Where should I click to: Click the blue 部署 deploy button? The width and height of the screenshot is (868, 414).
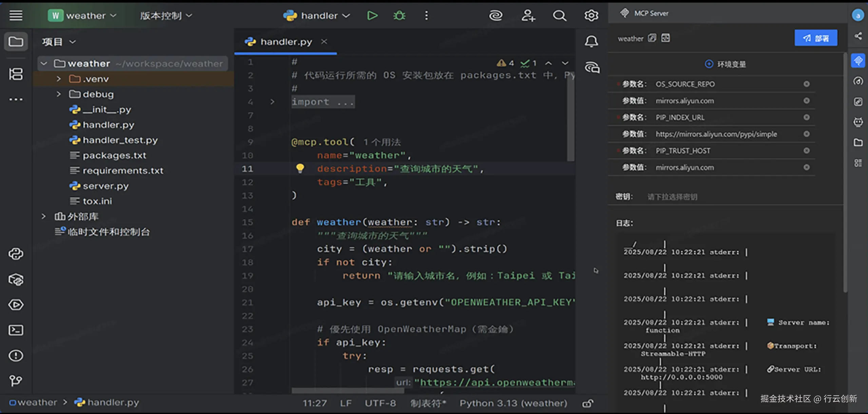[x=815, y=38]
